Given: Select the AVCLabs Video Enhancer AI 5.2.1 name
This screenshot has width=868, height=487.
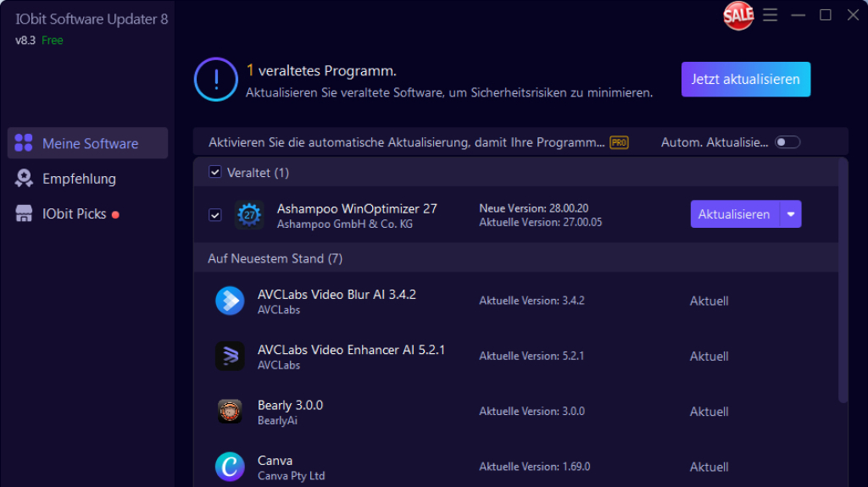Looking at the screenshot, I should [351, 350].
